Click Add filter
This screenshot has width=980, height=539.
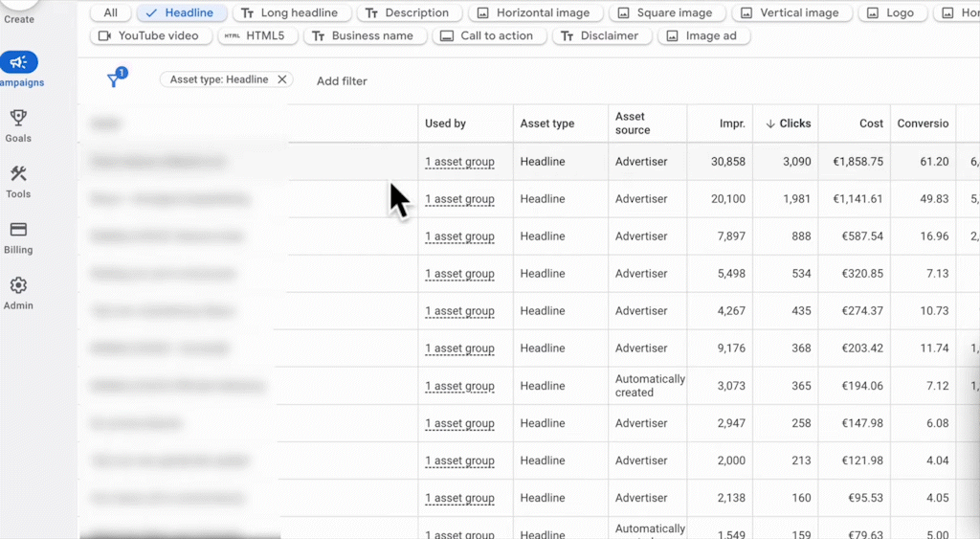342,81
